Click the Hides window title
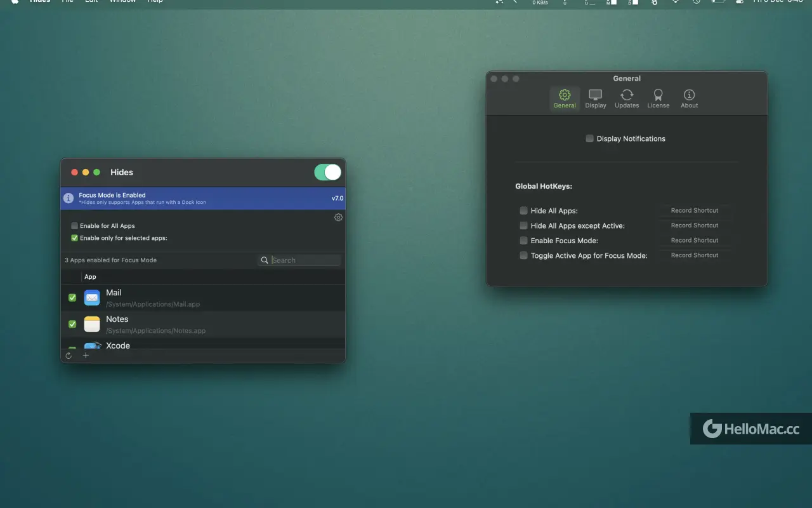 [x=122, y=172]
